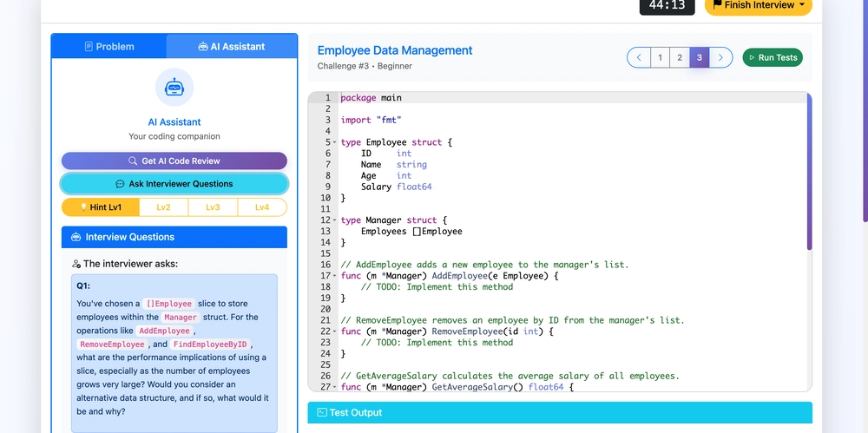868x433 pixels.
Task: Click the 'FindEmployeeByID' code tag
Action: point(210,344)
